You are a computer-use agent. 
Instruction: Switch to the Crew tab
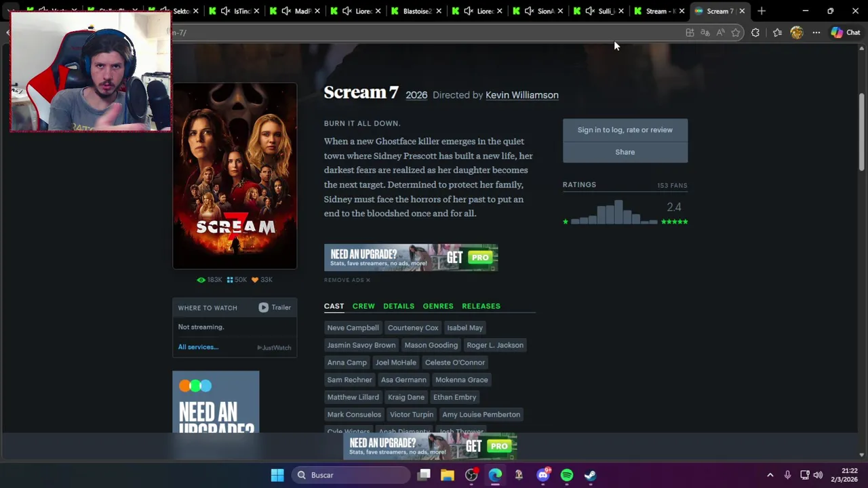(363, 306)
